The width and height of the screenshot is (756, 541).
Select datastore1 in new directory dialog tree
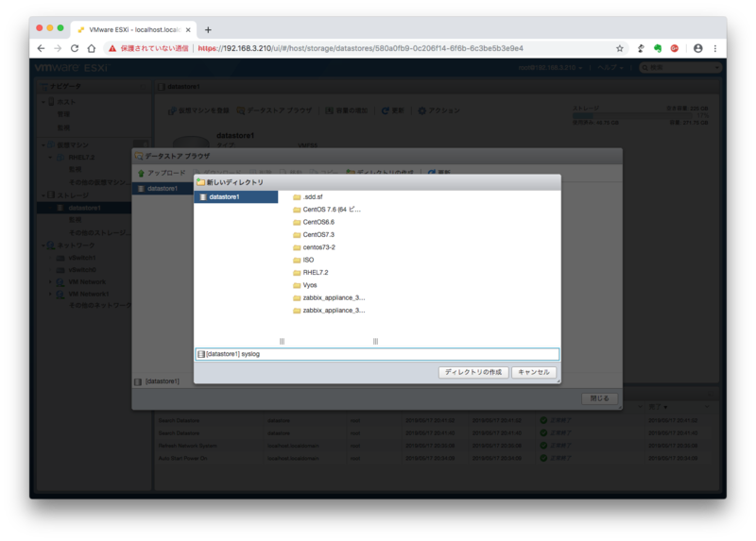click(x=235, y=197)
